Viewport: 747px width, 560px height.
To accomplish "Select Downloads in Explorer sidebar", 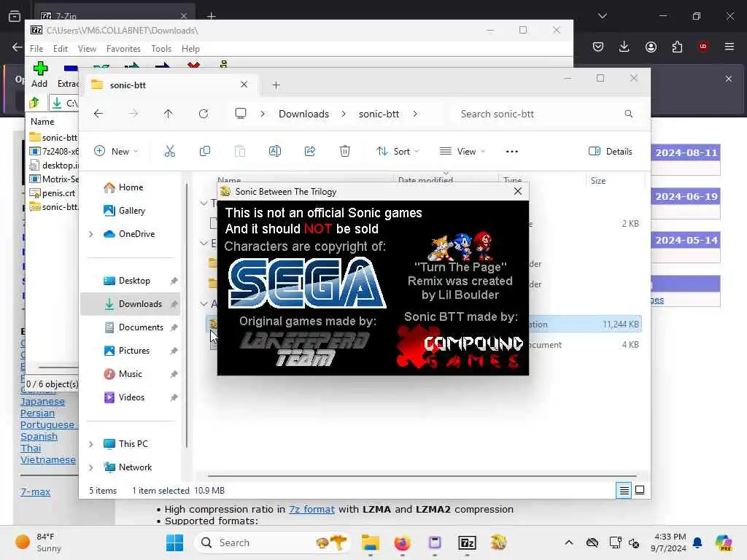I will (130, 304).
